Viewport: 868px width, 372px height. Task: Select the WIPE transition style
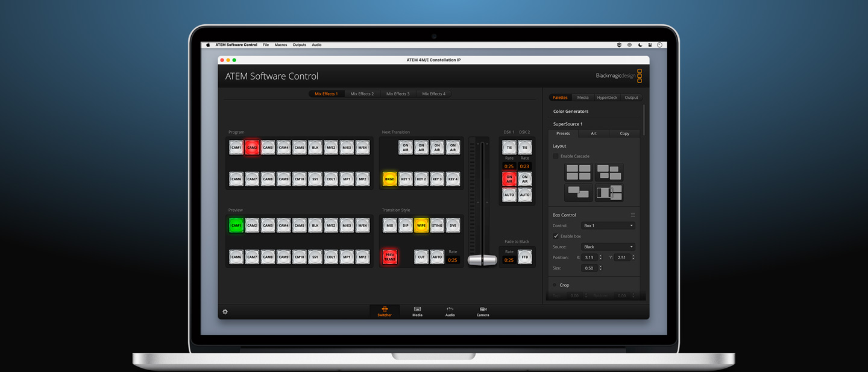(x=421, y=225)
